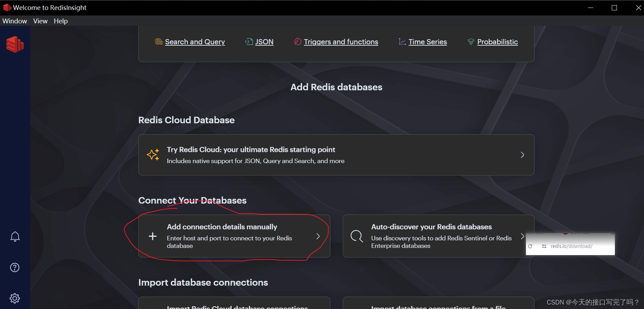This screenshot has height=309, width=644.
Task: Open the View menu
Action: 40,21
